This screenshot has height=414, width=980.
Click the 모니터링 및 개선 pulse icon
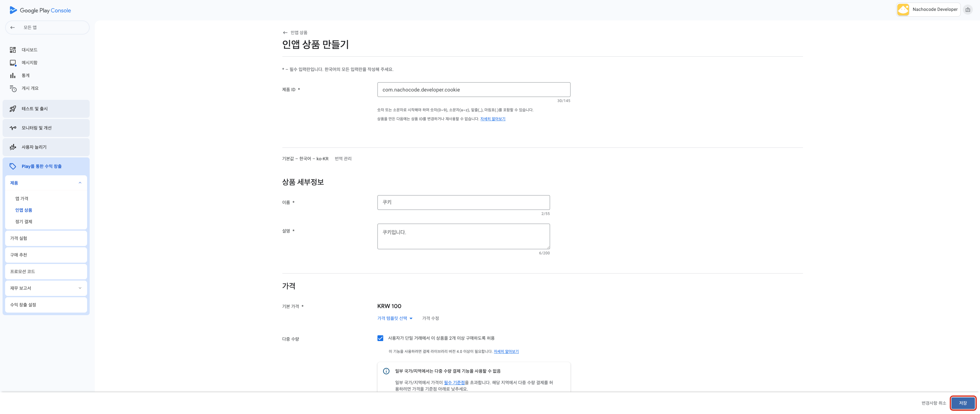[13, 128]
